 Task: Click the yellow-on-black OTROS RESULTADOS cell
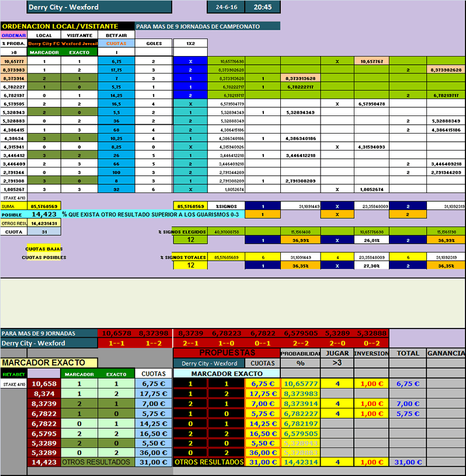tap(209, 462)
